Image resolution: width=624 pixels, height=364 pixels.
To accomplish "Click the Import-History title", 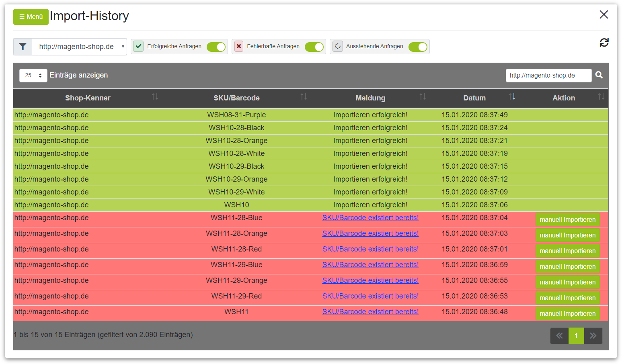I will click(x=89, y=16).
